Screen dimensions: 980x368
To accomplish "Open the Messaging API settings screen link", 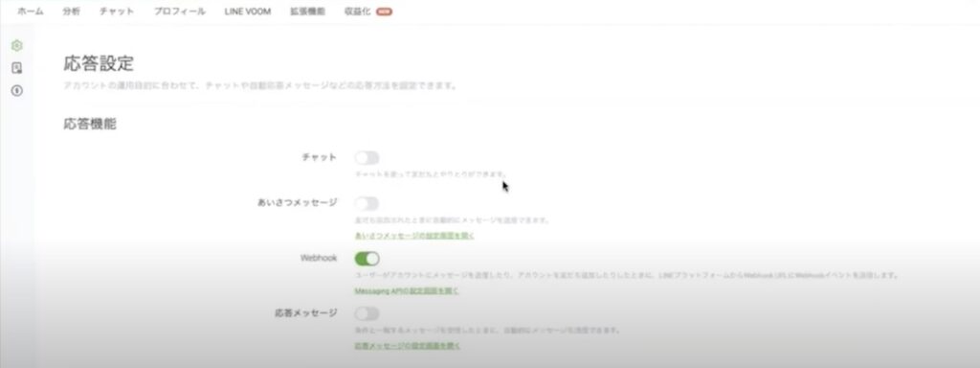I will coord(407,291).
